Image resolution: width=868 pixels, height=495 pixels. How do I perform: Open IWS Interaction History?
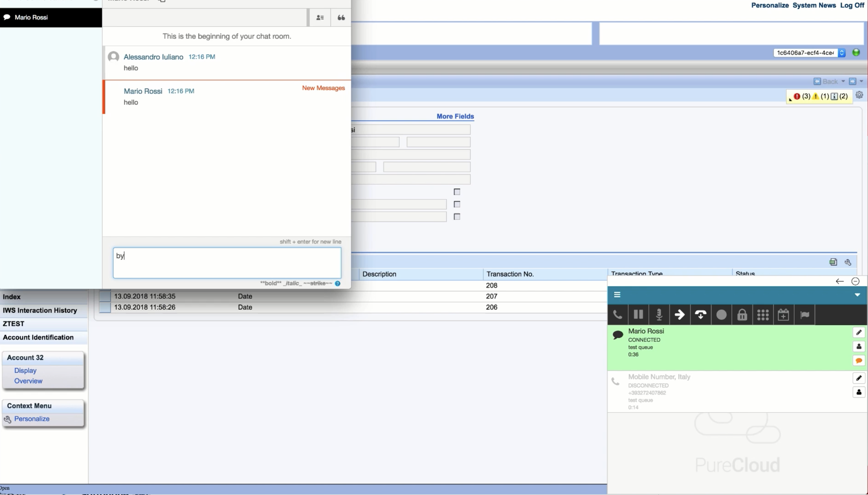40,310
